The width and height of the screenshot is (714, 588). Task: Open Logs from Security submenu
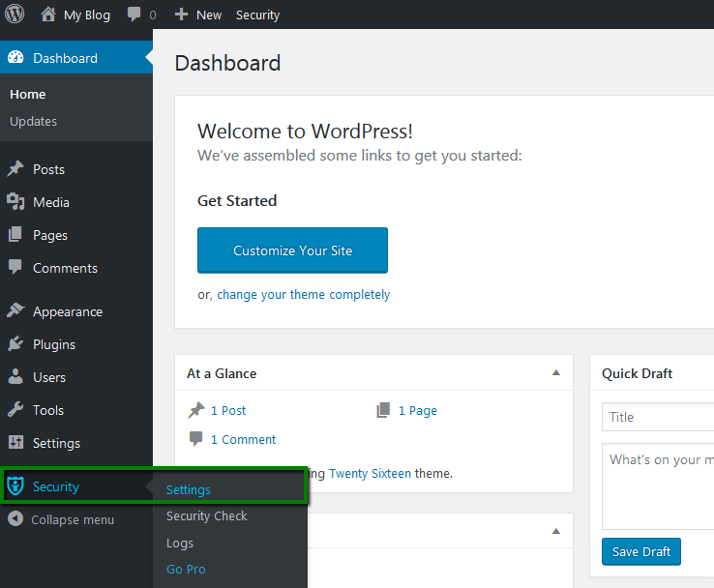(180, 544)
